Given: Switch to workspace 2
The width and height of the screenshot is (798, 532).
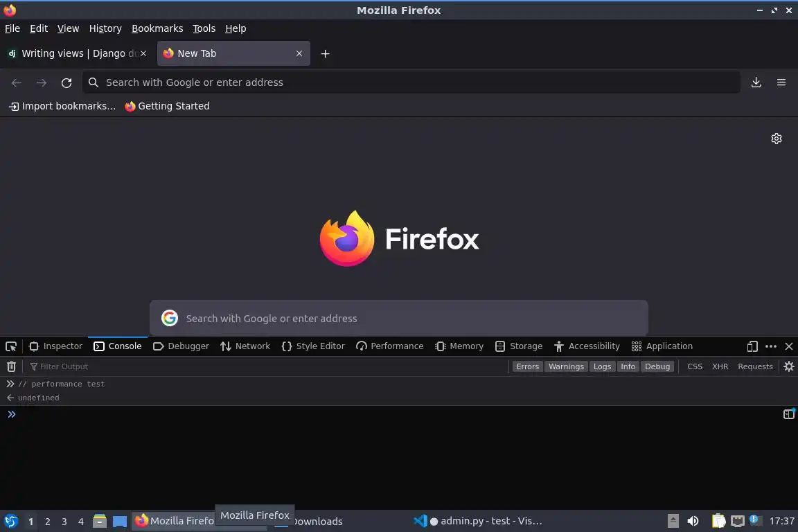Looking at the screenshot, I should (x=47, y=522).
